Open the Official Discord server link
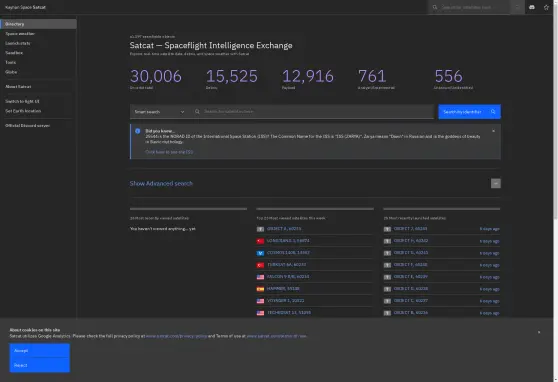The width and height of the screenshot is (558, 382). (x=27, y=126)
